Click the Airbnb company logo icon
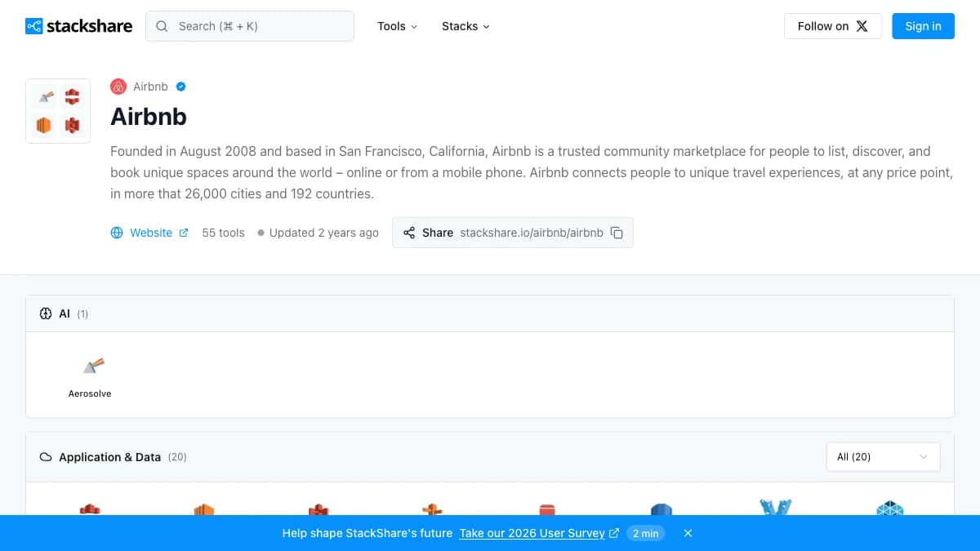This screenshot has width=980, height=551. coord(118,87)
